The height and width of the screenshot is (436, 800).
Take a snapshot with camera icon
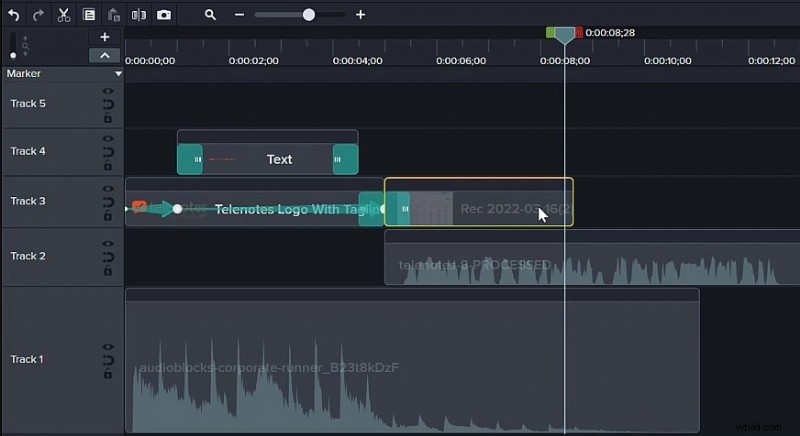click(164, 15)
